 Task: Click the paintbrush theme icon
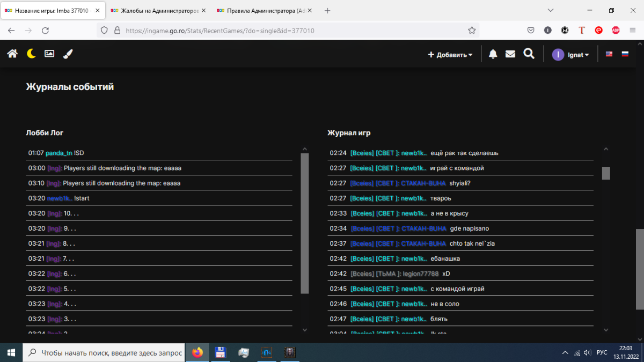click(68, 54)
